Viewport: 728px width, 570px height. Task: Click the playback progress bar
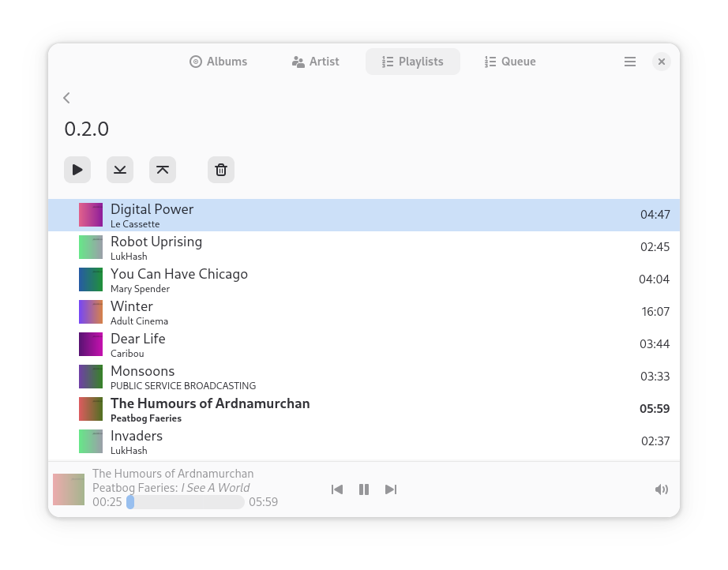(x=186, y=502)
